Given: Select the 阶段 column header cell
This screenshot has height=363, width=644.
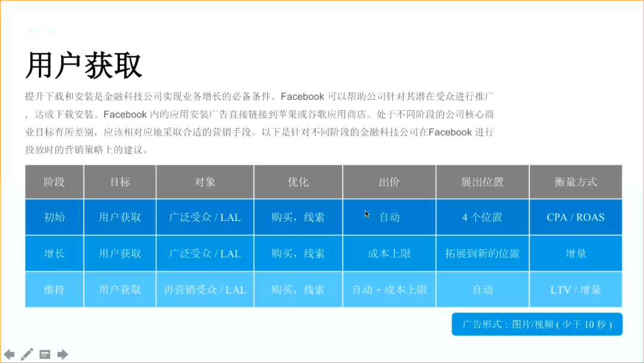Looking at the screenshot, I should pyautogui.click(x=54, y=181).
